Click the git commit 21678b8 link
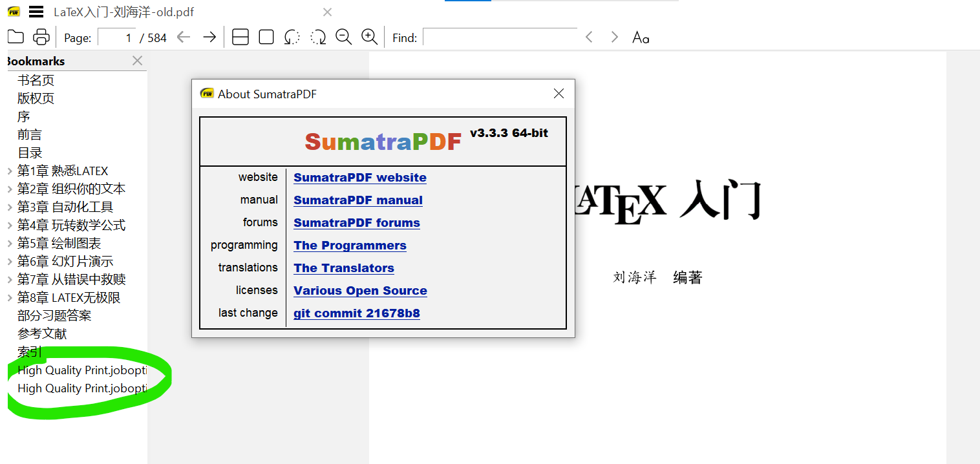 [357, 313]
